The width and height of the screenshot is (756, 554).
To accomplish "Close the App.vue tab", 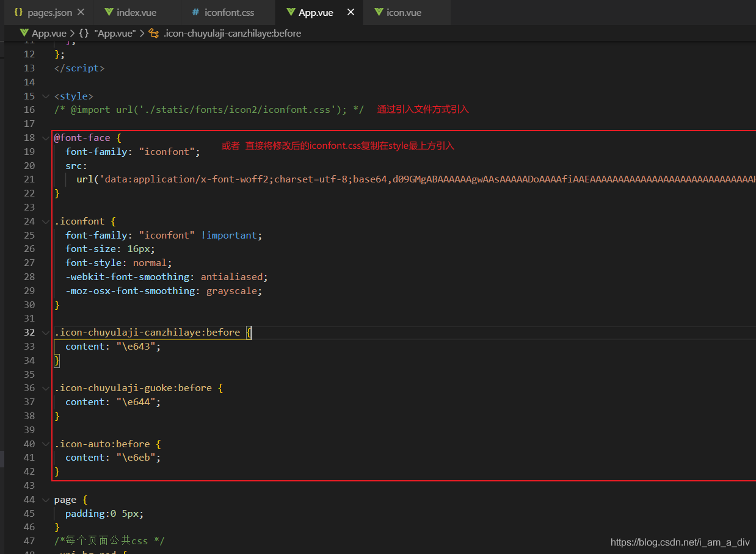I will pos(351,12).
